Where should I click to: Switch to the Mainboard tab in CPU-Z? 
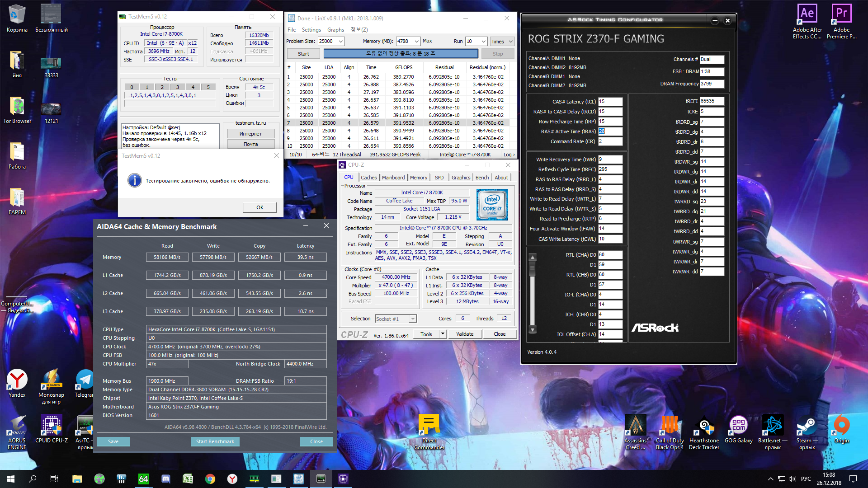[x=393, y=178]
